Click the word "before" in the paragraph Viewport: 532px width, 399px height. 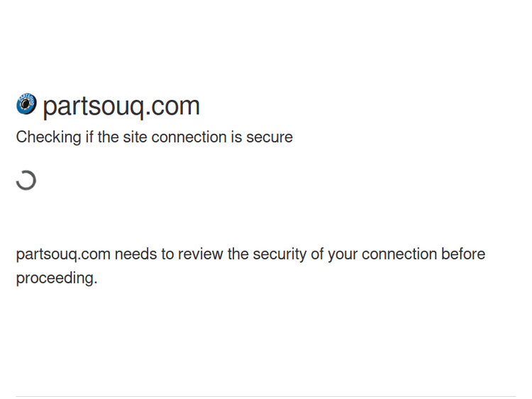pyautogui.click(x=463, y=254)
